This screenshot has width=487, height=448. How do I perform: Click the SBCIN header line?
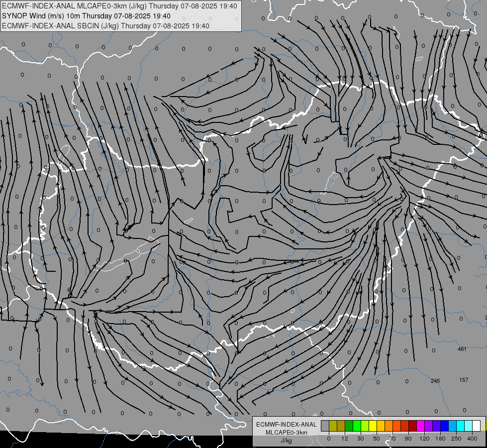105,26
